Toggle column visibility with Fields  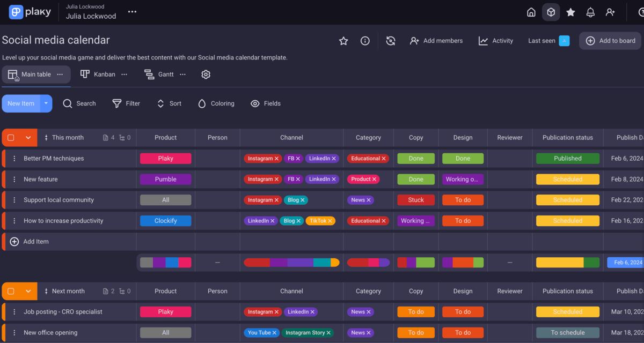point(266,103)
